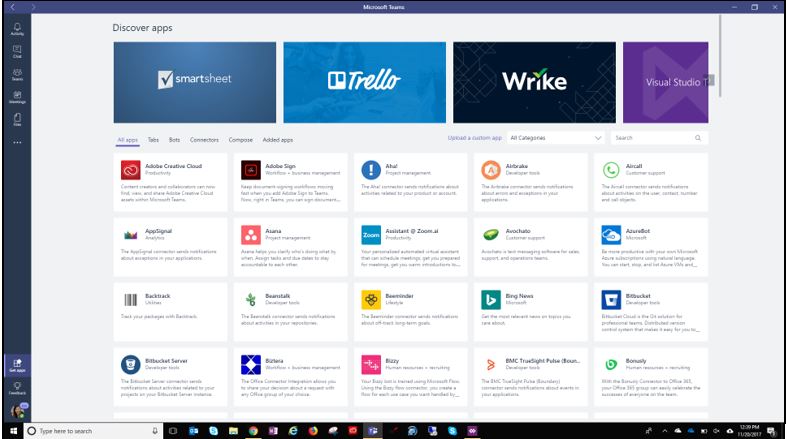Select the Avochato avocado icon
The width and height of the screenshot is (787, 439).
pos(491,235)
